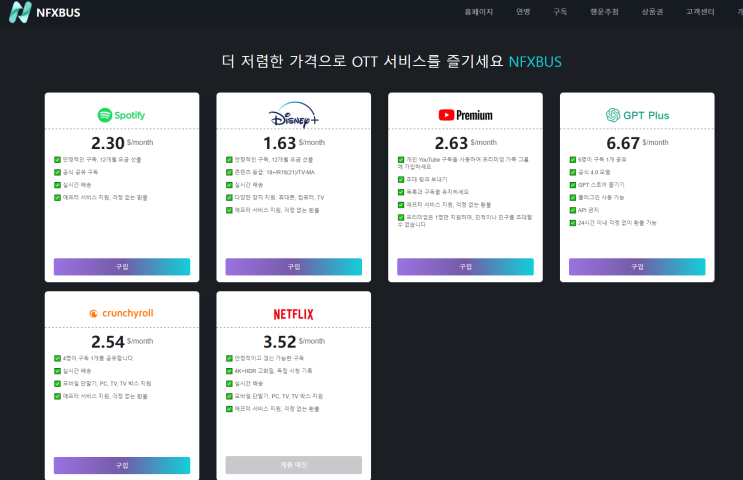Click Crunchyroll 구독 1개를 공유합니다 line
Screen dimensions: 743x480
98,358
